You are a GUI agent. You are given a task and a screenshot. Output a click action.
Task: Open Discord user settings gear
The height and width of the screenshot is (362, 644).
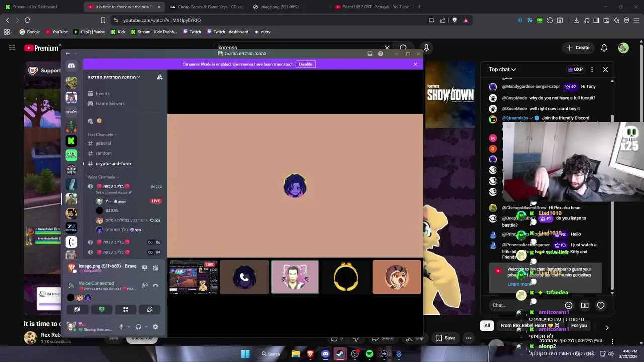[x=155, y=327]
